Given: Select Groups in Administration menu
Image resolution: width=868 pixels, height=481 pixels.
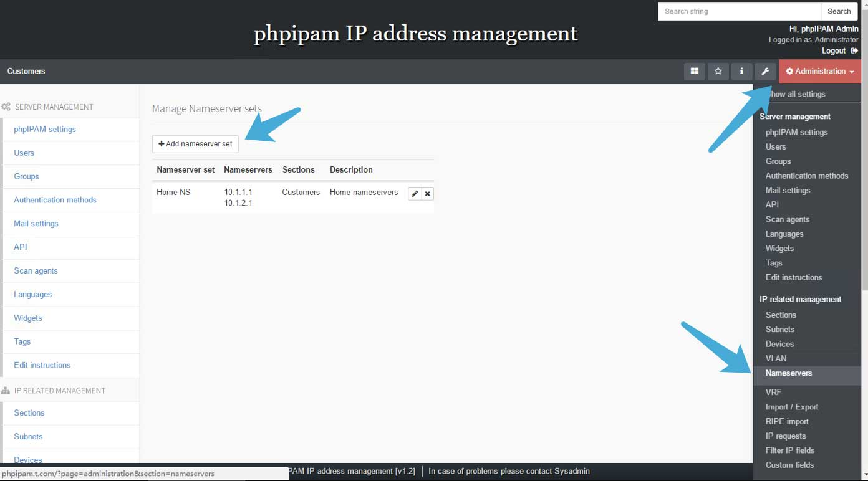Looking at the screenshot, I should tap(778, 161).
